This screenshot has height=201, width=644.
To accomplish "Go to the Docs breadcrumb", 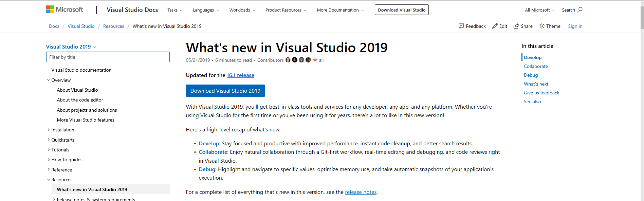I will [x=54, y=26].
